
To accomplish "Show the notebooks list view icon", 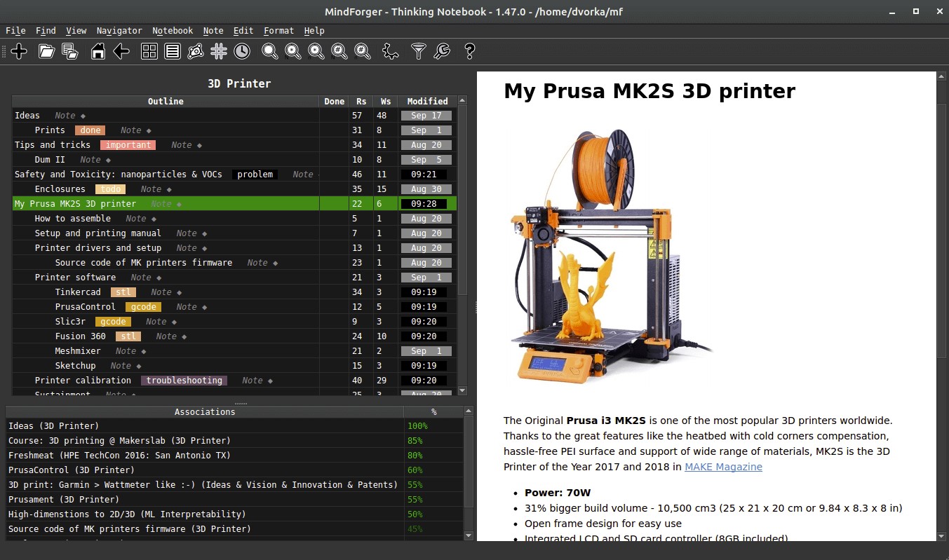I will pyautogui.click(x=173, y=51).
